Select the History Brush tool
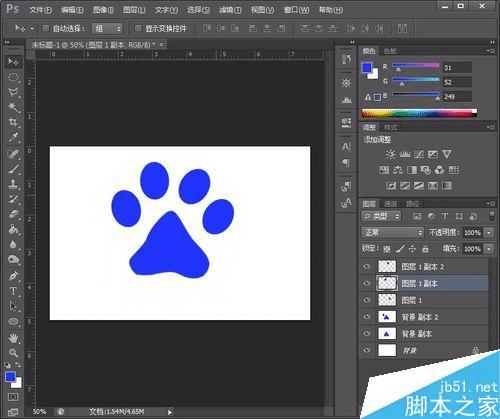The image size is (500, 419). (x=13, y=199)
